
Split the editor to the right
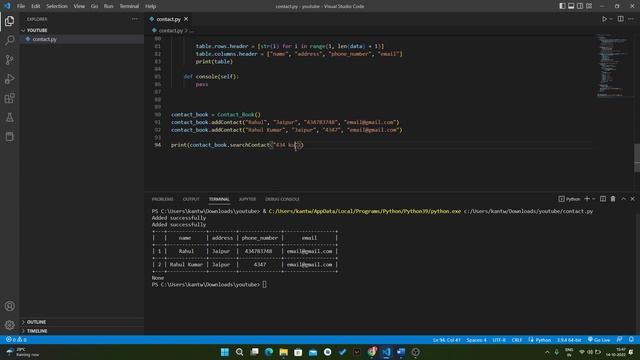pos(620,19)
